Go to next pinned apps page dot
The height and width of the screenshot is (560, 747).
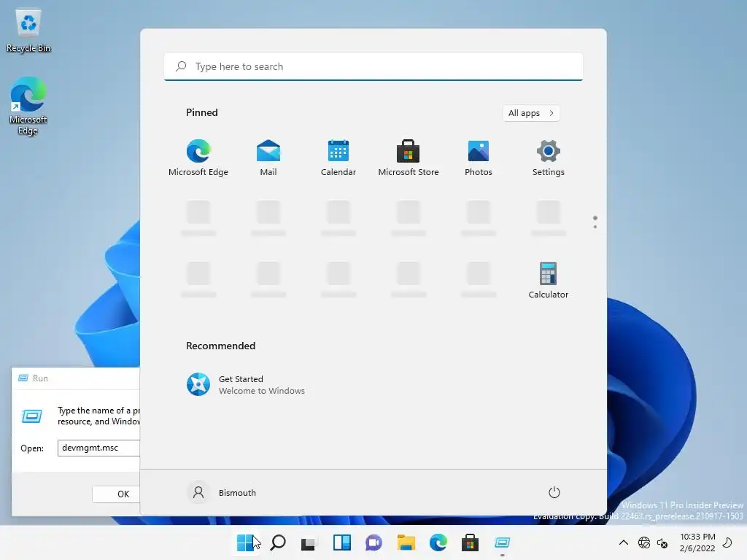(x=595, y=227)
